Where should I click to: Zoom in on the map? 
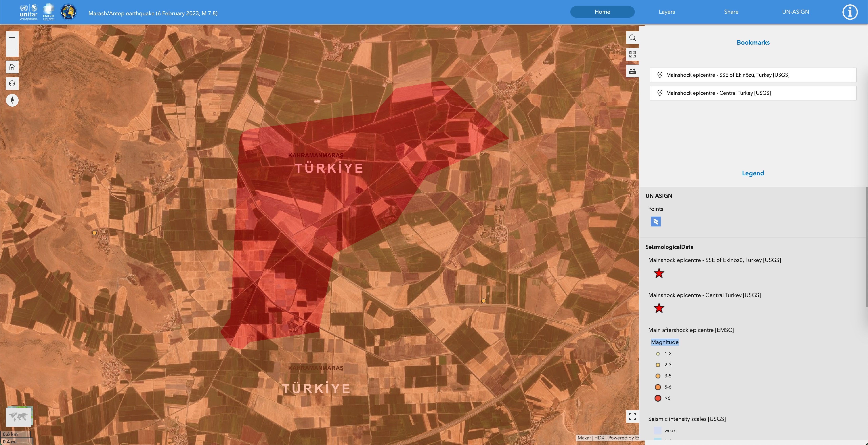click(x=12, y=37)
